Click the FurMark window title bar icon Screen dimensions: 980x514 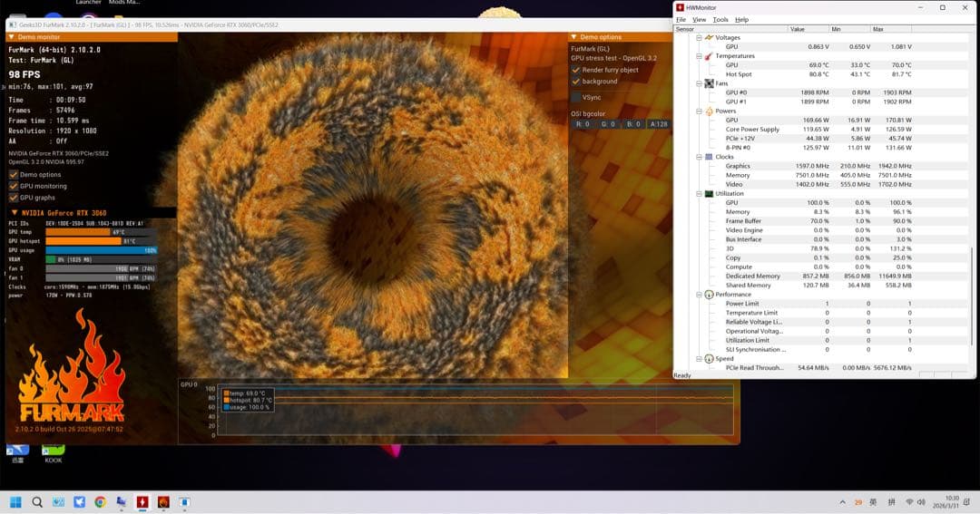click(x=13, y=25)
